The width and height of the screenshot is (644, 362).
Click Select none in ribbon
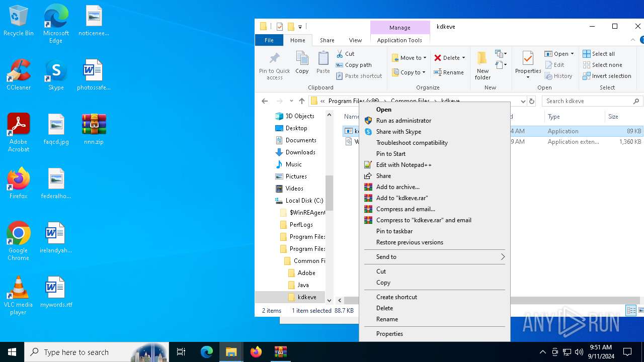[x=602, y=65]
